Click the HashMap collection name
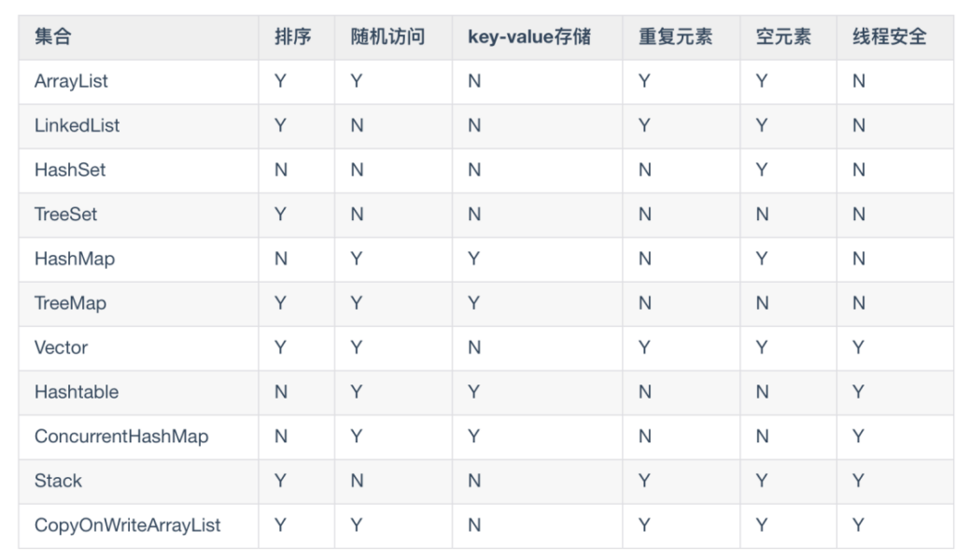 (75, 259)
